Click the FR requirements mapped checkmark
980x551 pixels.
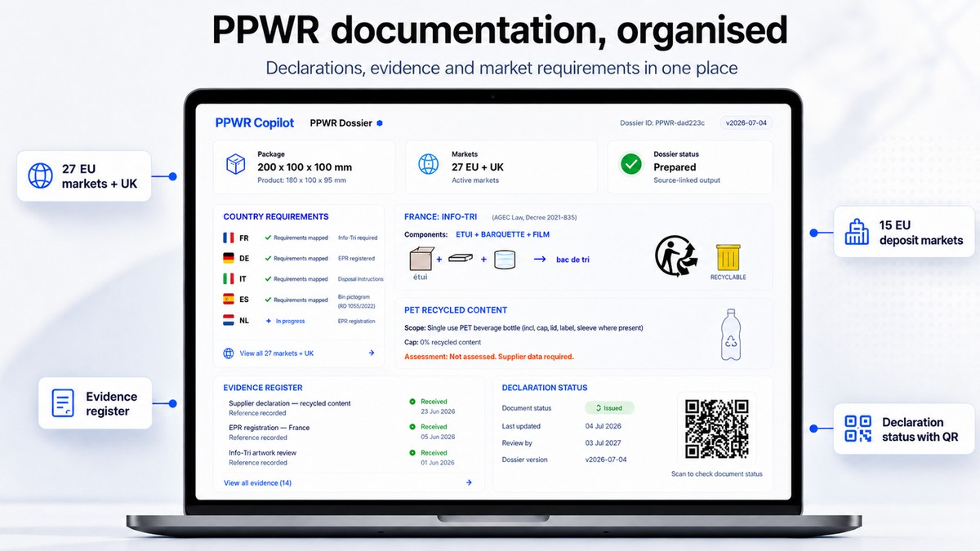[268, 238]
